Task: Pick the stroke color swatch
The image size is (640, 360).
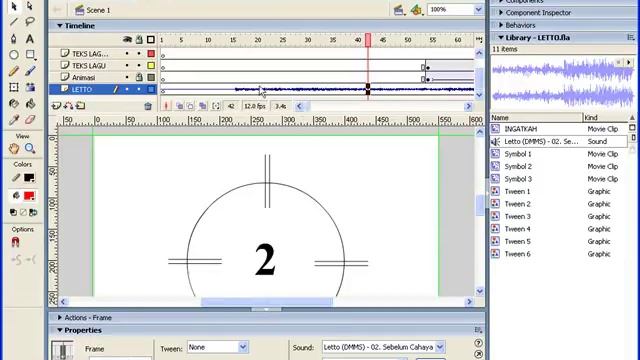Action: click(x=29, y=178)
